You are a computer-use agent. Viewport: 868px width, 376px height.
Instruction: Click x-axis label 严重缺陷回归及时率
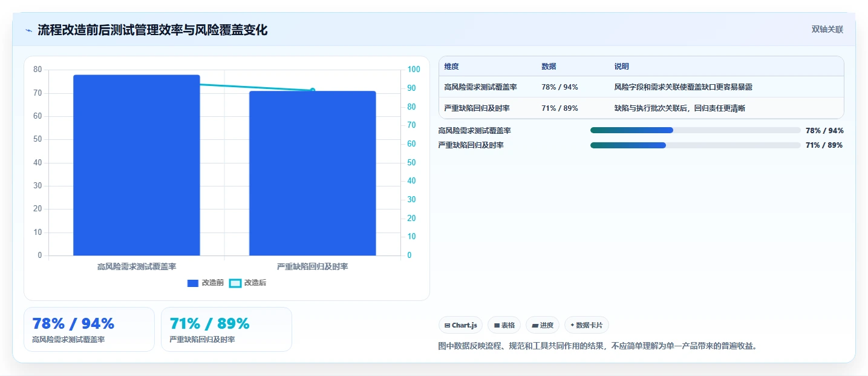[x=313, y=266]
